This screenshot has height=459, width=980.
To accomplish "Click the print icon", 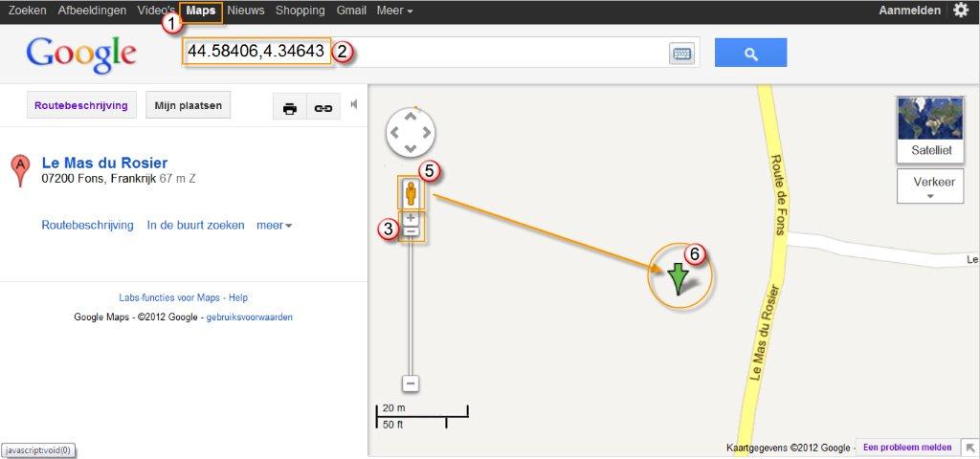I will click(x=290, y=108).
